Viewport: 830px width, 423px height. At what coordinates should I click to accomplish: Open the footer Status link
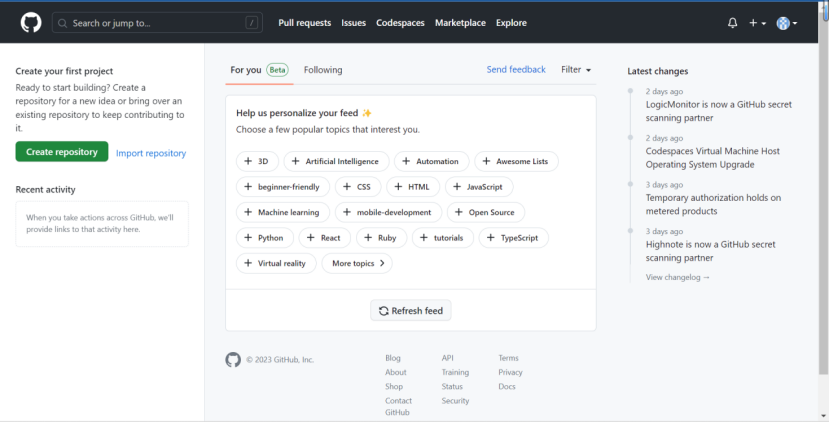tap(452, 386)
